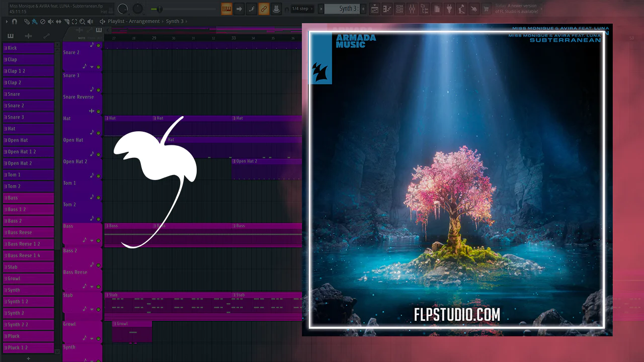Viewport: 644px width, 362px height.
Task: Open the Browser view icon
Action: (424, 9)
